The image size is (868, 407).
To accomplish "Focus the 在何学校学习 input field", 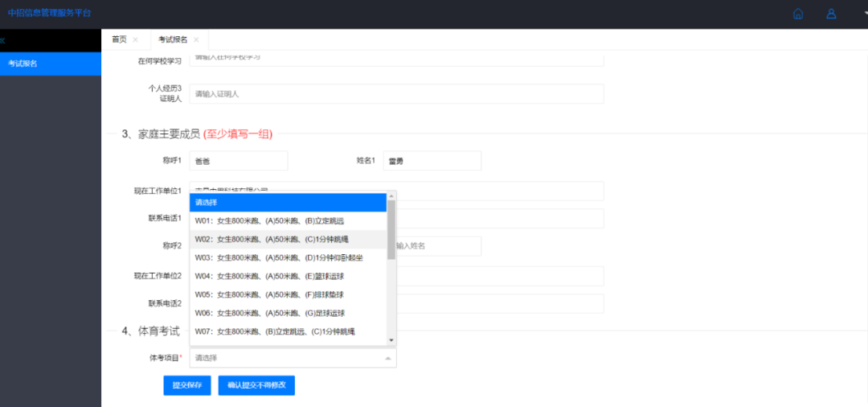I will click(x=396, y=59).
